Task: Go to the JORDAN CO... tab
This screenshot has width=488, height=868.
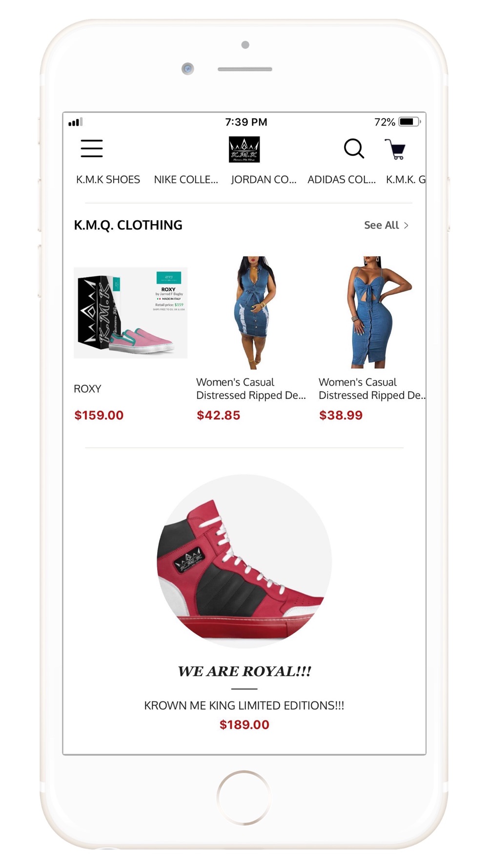Action: click(264, 179)
